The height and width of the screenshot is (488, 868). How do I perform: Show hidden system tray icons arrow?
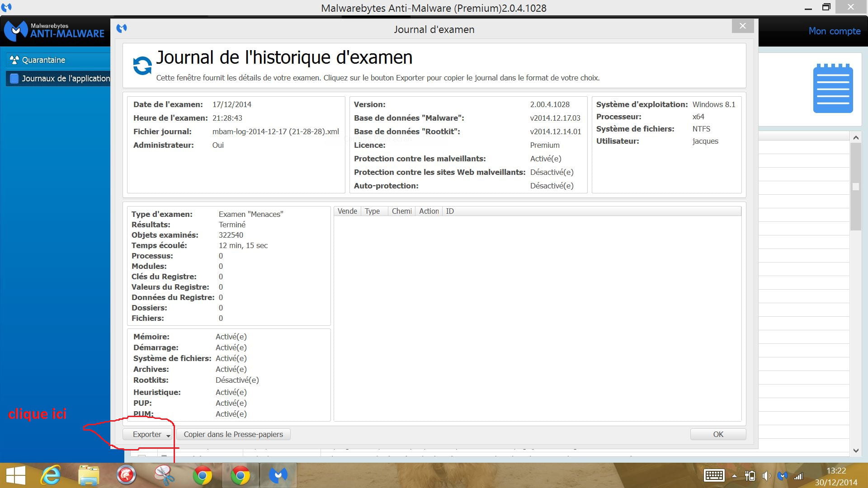(734, 476)
